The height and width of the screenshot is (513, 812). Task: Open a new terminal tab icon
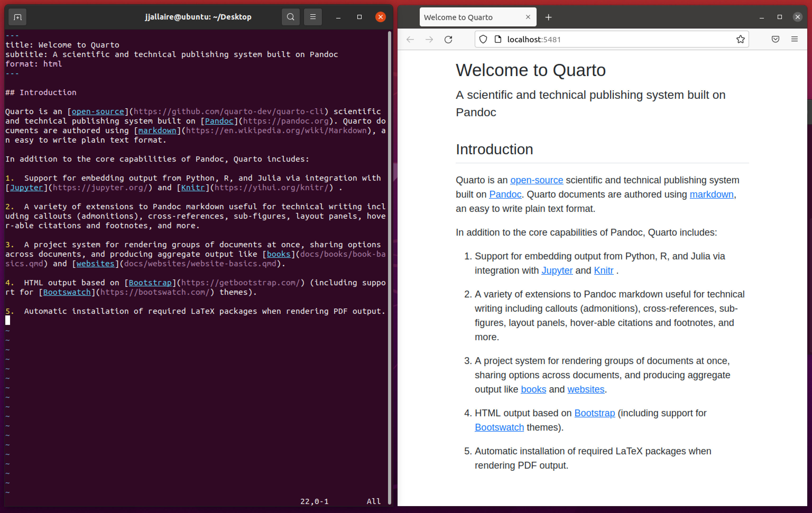17,17
